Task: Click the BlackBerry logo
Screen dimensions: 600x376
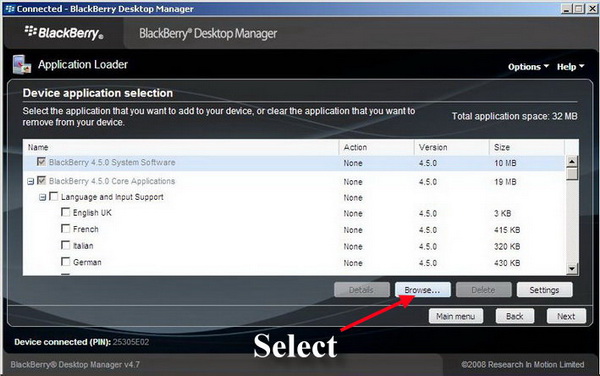Action: tap(64, 33)
